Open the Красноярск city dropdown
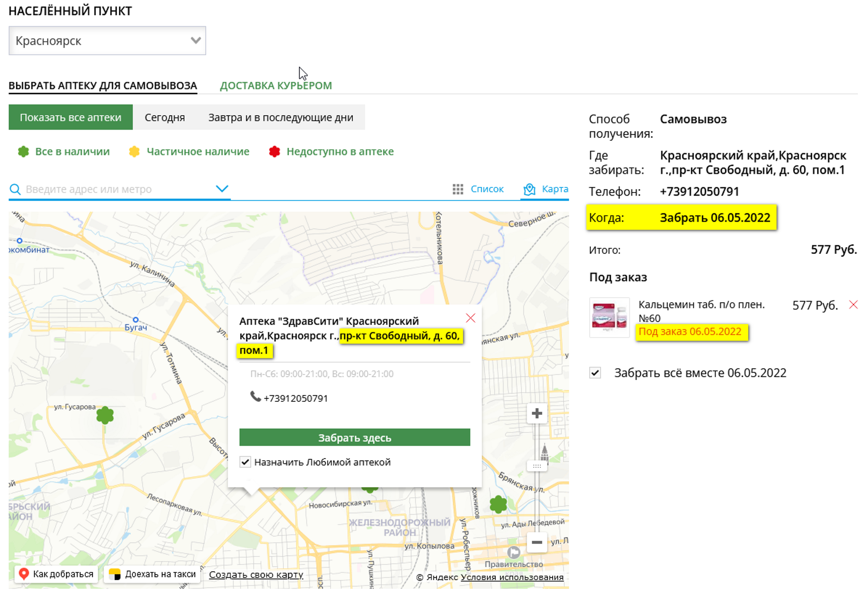This screenshot has height=596, width=868. (x=107, y=41)
